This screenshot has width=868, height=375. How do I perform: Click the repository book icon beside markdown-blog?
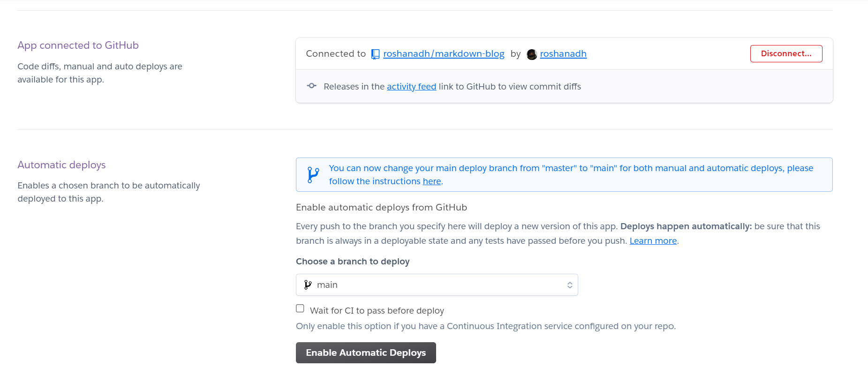pyautogui.click(x=375, y=54)
